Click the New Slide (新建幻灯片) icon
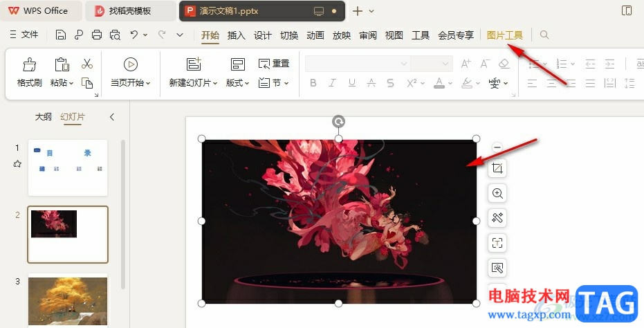 pyautogui.click(x=194, y=64)
